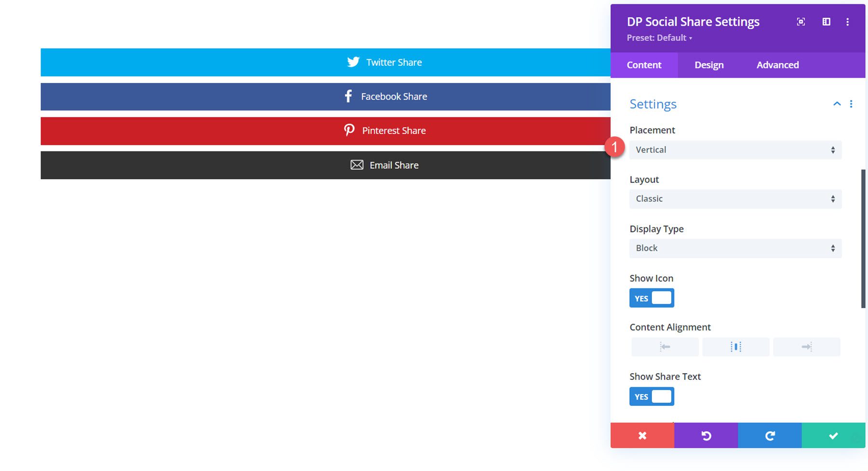Viewport: 868px width, 471px height.
Task: Open the Advanced tab
Action: pyautogui.click(x=777, y=65)
